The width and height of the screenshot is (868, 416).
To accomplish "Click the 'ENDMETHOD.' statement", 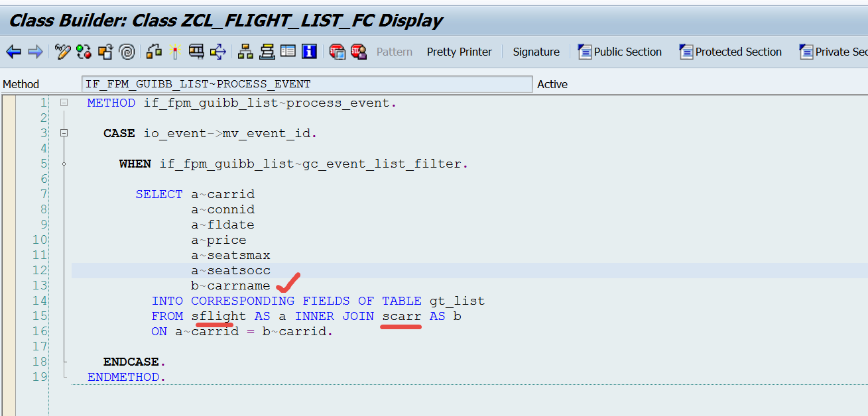I will (127, 377).
